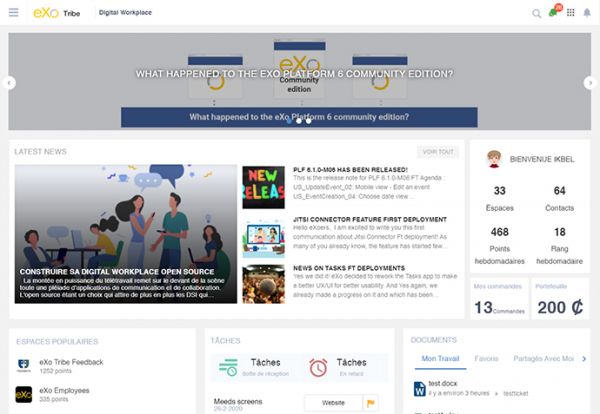
Task: Click late tasks alarm clock icon
Action: pos(318,367)
